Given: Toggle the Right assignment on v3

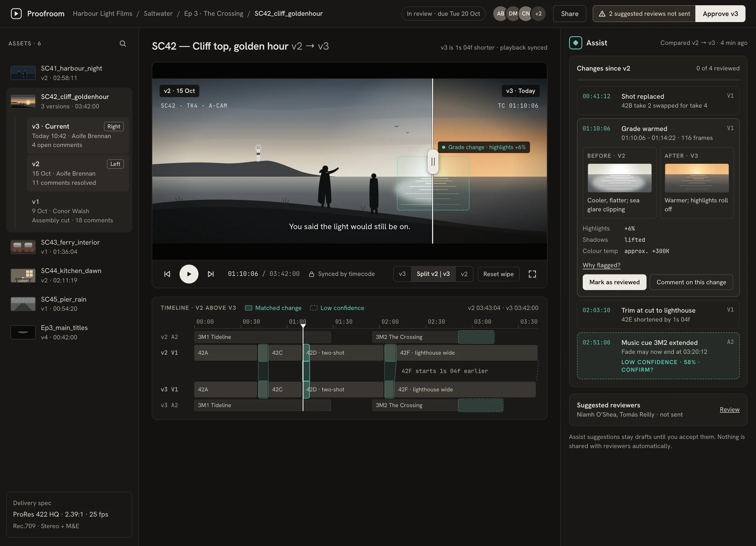Looking at the screenshot, I should [x=114, y=127].
